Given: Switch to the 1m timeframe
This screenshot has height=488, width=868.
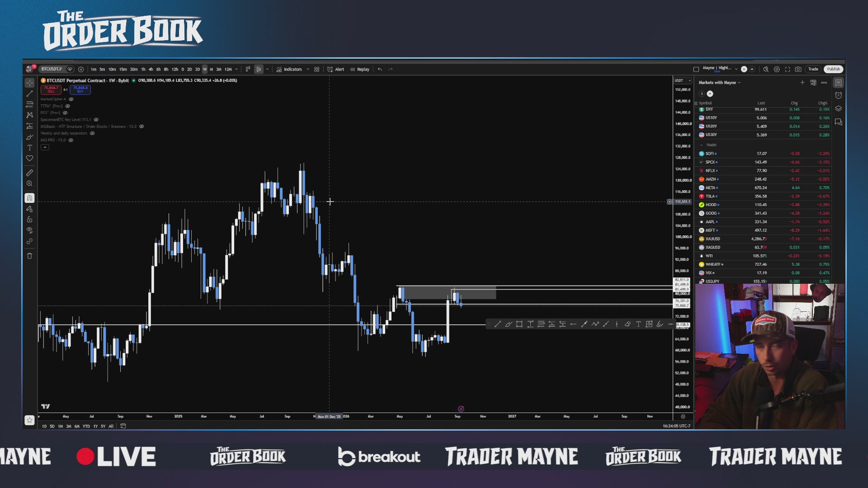Looking at the screenshot, I should [93, 69].
